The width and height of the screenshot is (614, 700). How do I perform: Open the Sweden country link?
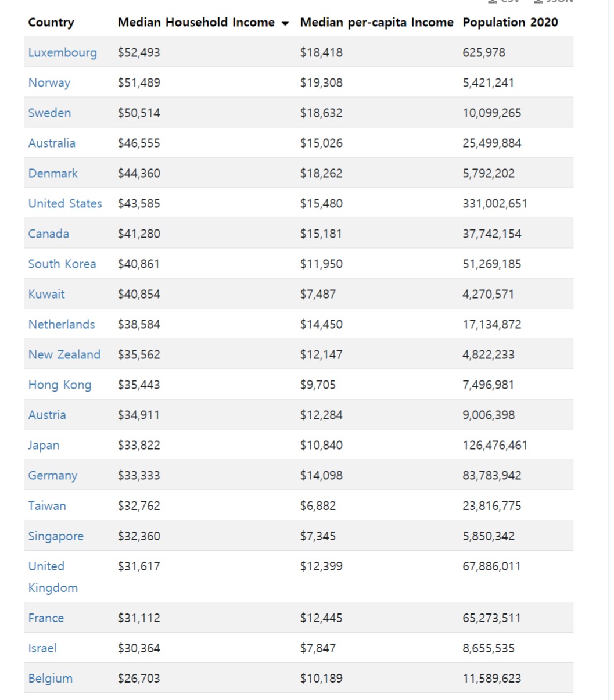[x=49, y=113]
